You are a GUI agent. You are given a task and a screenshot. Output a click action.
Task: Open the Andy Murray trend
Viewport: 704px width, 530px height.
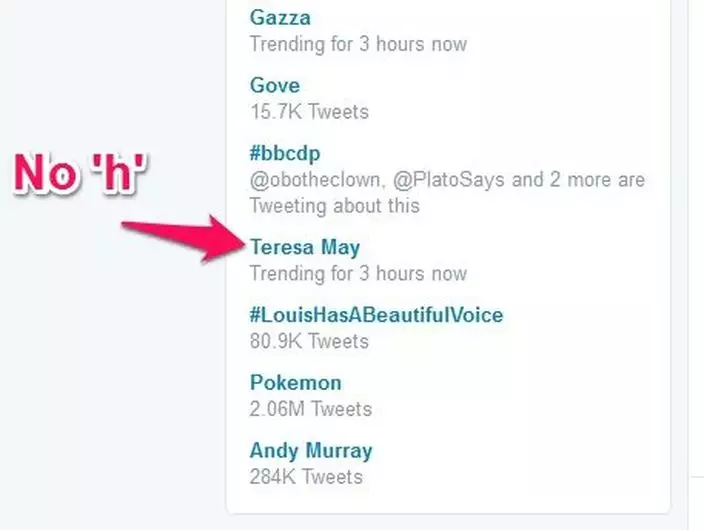point(311,450)
